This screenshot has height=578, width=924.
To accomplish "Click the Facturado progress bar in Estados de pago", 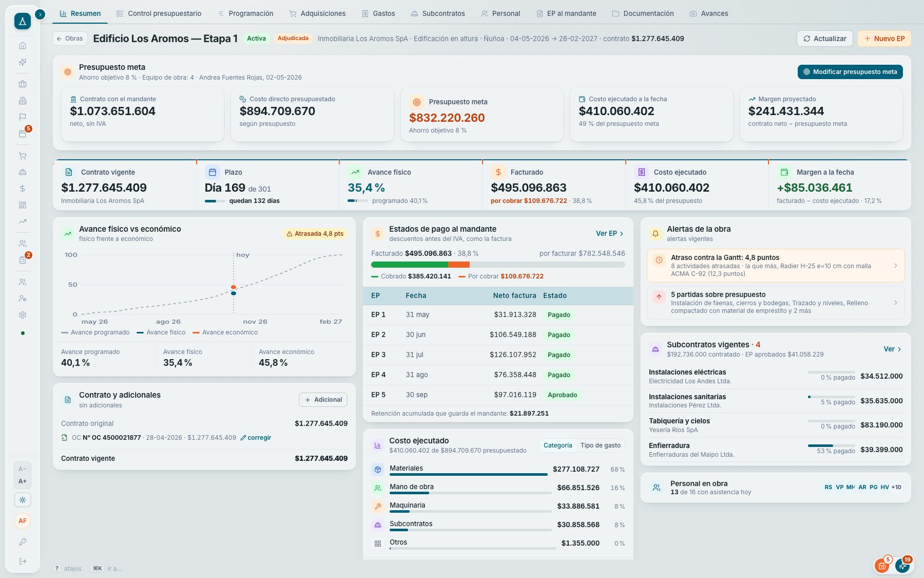I will coord(498,265).
